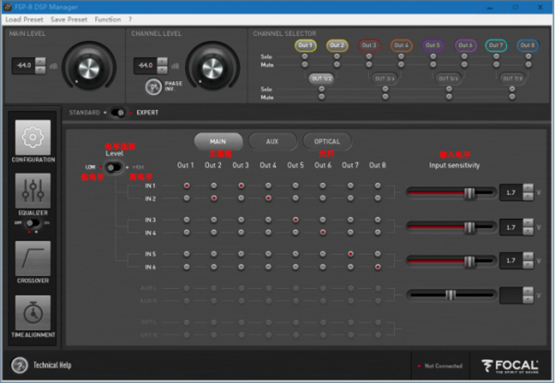Select the Out 3 channel

[369, 45]
